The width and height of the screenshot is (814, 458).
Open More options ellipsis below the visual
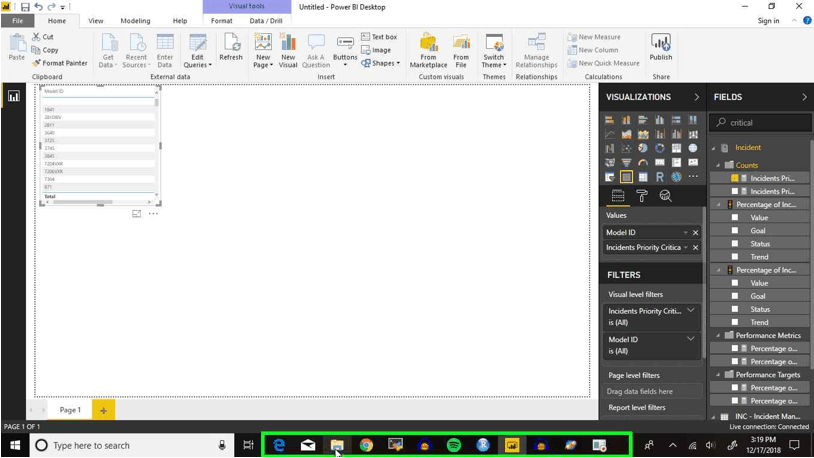click(x=153, y=213)
